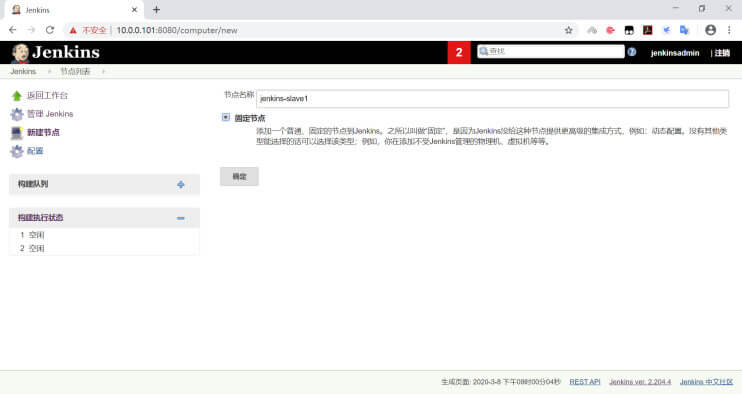The height and width of the screenshot is (394, 742).
Task: Reload the page with refresh icon
Action: pos(50,30)
